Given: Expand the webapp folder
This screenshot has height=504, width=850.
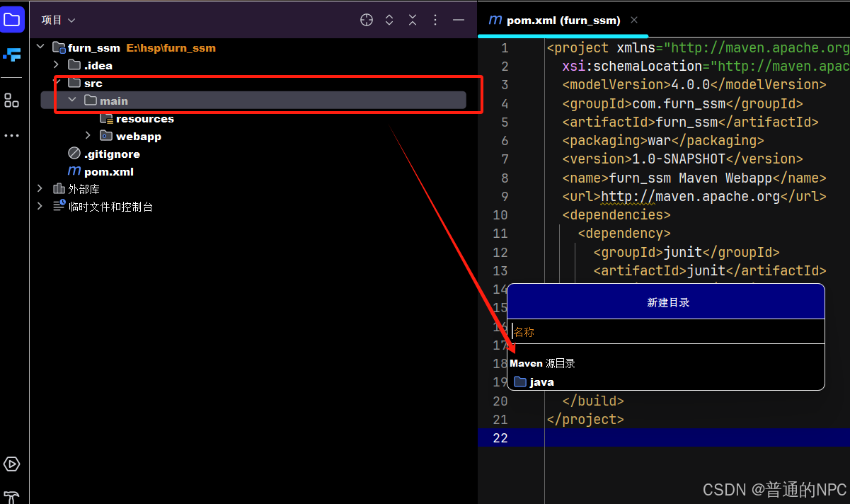Looking at the screenshot, I should pos(88,136).
